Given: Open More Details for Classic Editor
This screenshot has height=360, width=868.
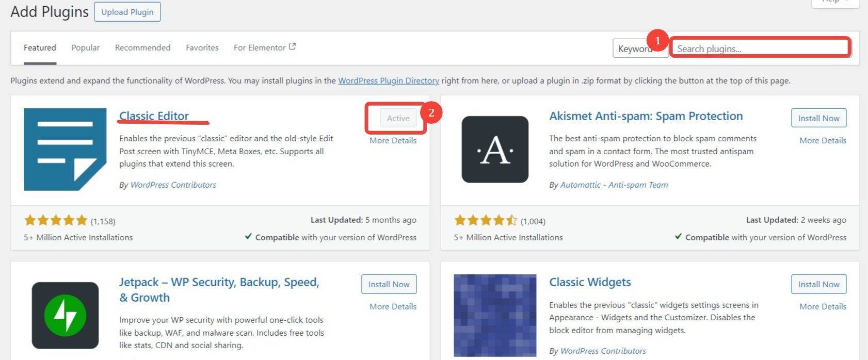Looking at the screenshot, I should tap(393, 140).
